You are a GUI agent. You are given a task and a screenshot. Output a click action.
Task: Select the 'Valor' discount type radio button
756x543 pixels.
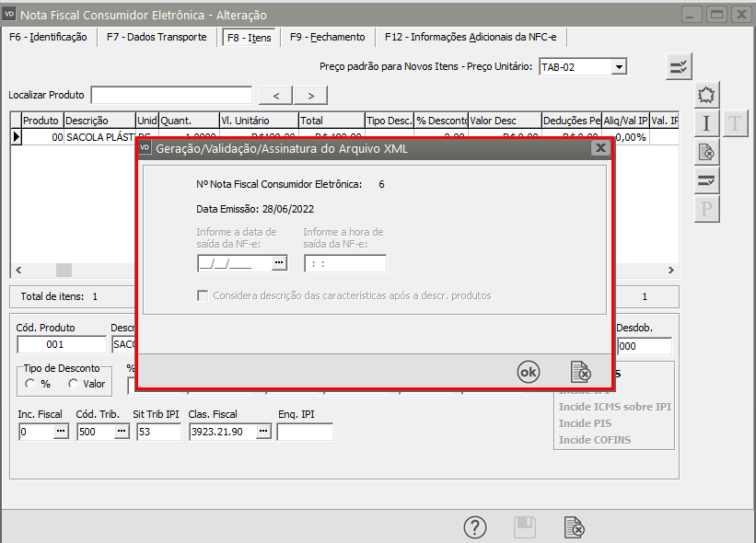(x=74, y=384)
